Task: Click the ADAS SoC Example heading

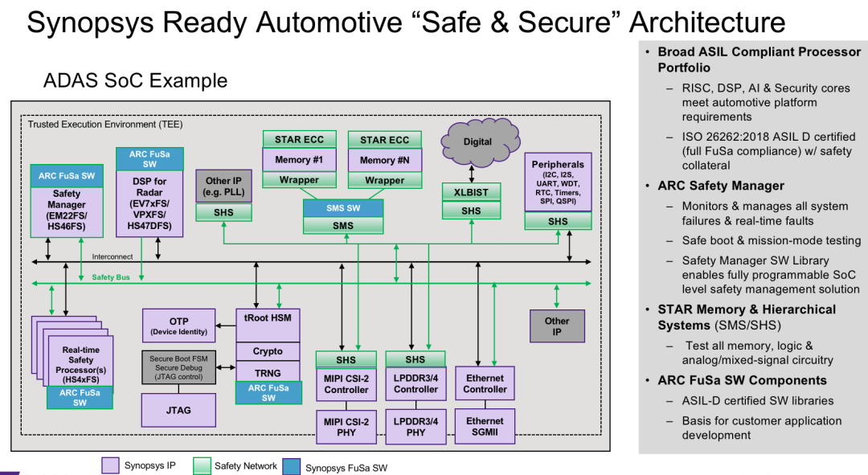Action: 136,81
